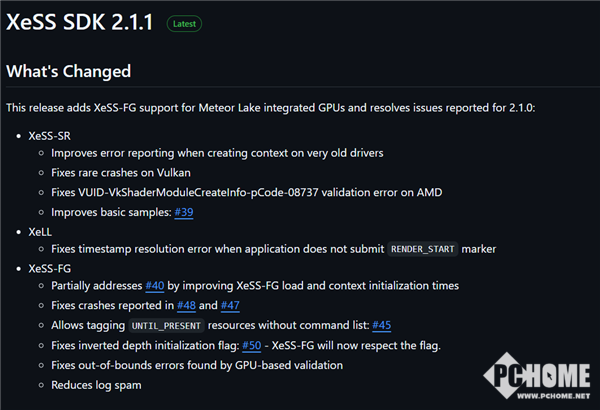The image size is (600, 410).
Task: Open the #47 crash report link
Action: point(232,306)
